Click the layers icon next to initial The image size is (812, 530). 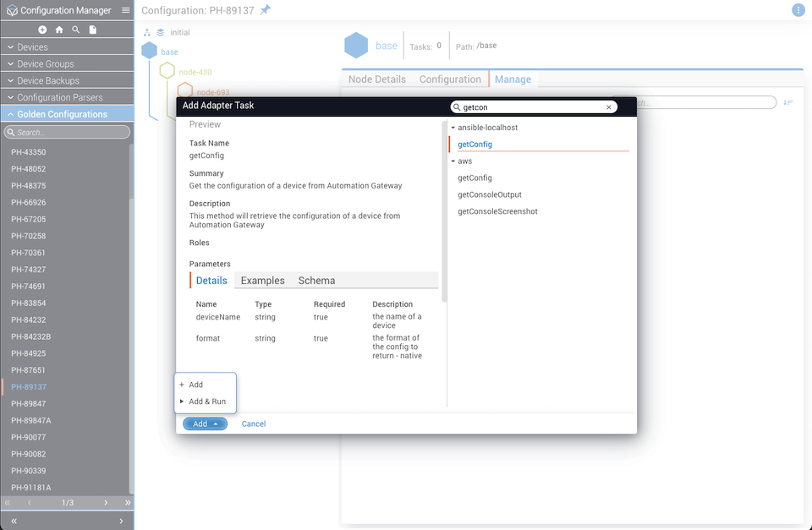161,32
